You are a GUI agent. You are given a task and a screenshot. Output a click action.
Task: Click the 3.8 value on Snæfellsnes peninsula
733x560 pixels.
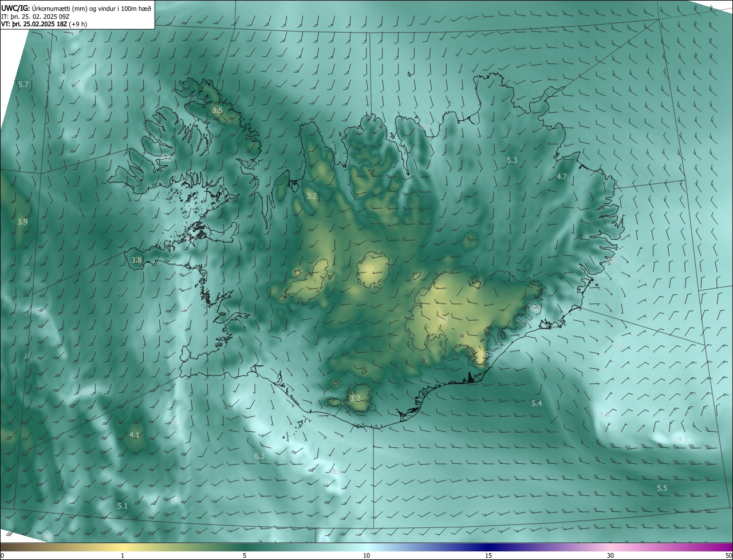coord(136,260)
